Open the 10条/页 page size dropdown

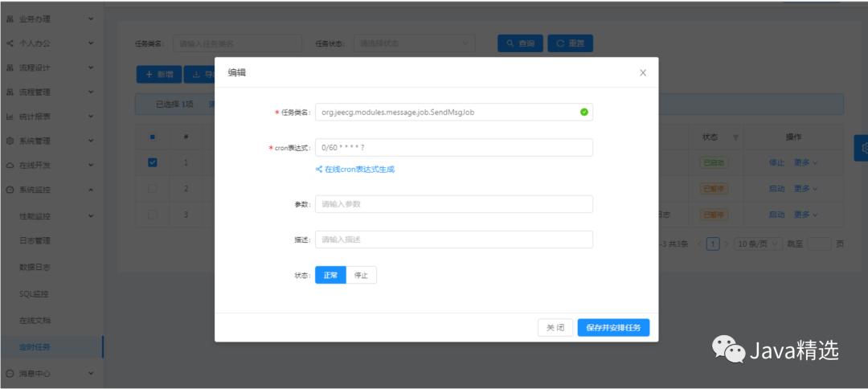coord(759,244)
